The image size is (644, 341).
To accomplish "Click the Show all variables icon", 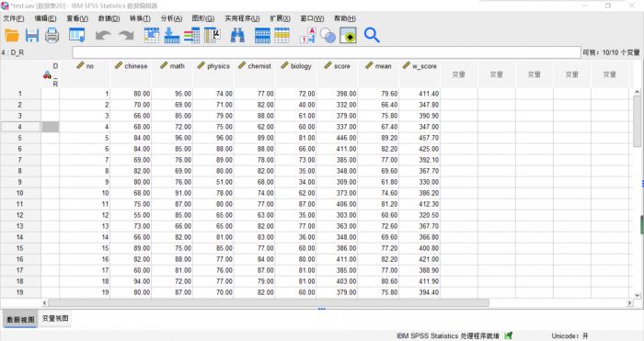I will pyautogui.click(x=348, y=35).
